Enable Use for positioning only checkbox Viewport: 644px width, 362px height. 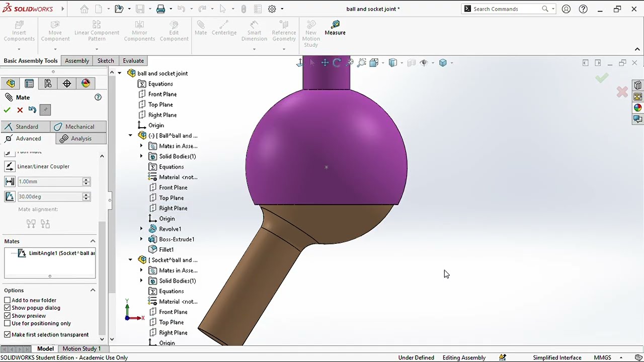(x=7, y=323)
